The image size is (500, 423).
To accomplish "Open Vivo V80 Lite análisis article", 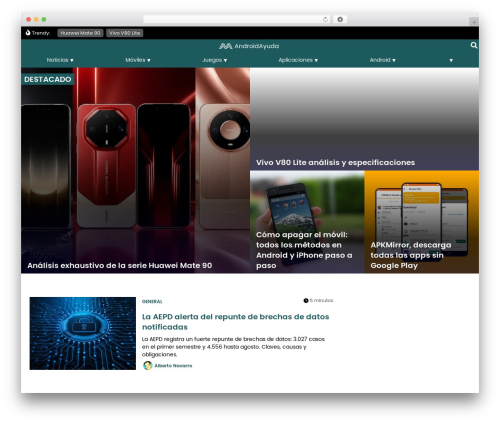I will pyautogui.click(x=335, y=162).
